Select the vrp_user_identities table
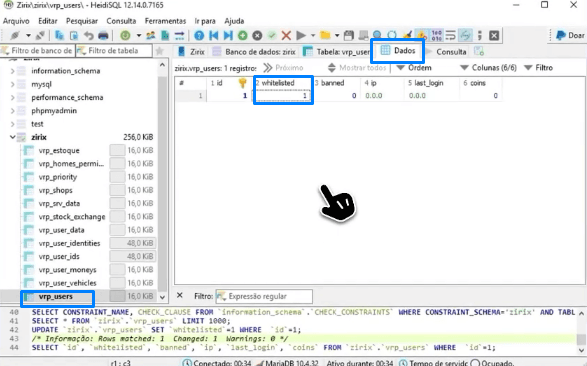The height and width of the screenshot is (366, 587). 69,243
